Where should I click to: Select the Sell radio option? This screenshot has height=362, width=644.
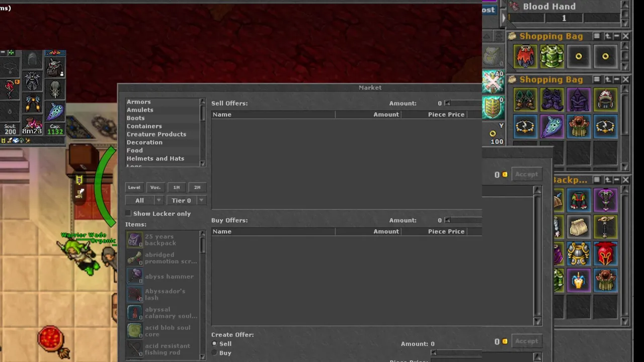[215, 344]
